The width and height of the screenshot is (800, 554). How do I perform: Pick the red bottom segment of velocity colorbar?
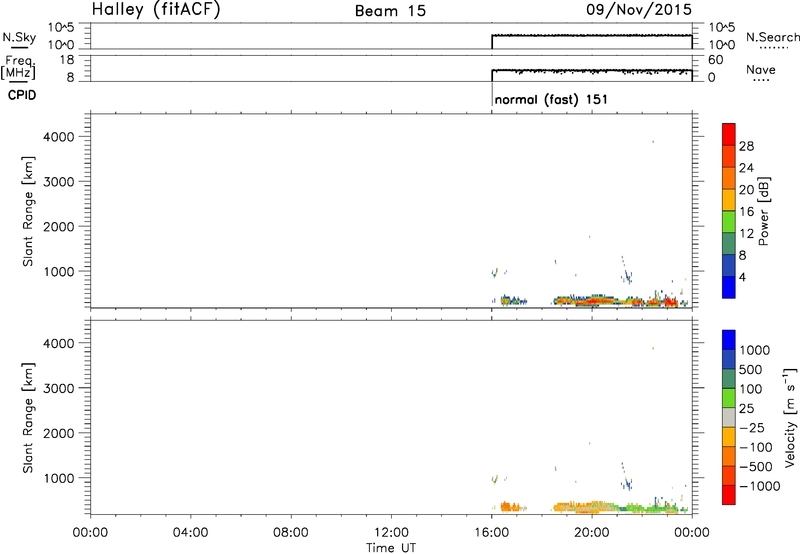coord(729,495)
